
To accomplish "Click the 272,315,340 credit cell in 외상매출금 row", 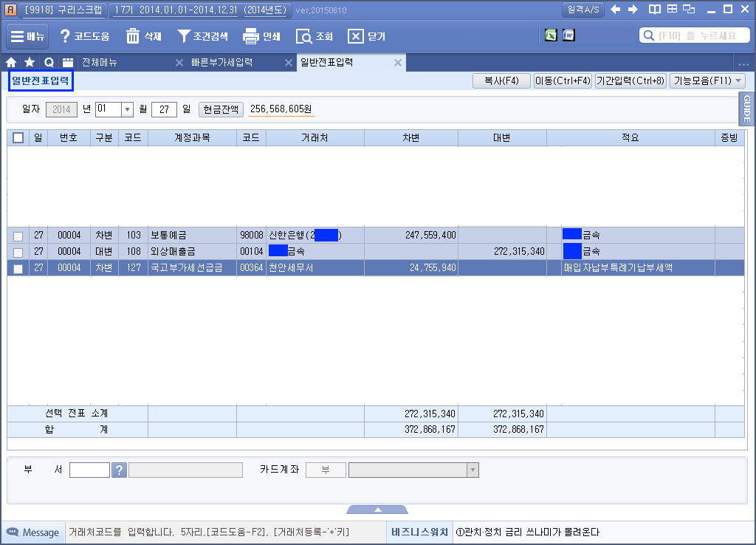I will point(502,251).
